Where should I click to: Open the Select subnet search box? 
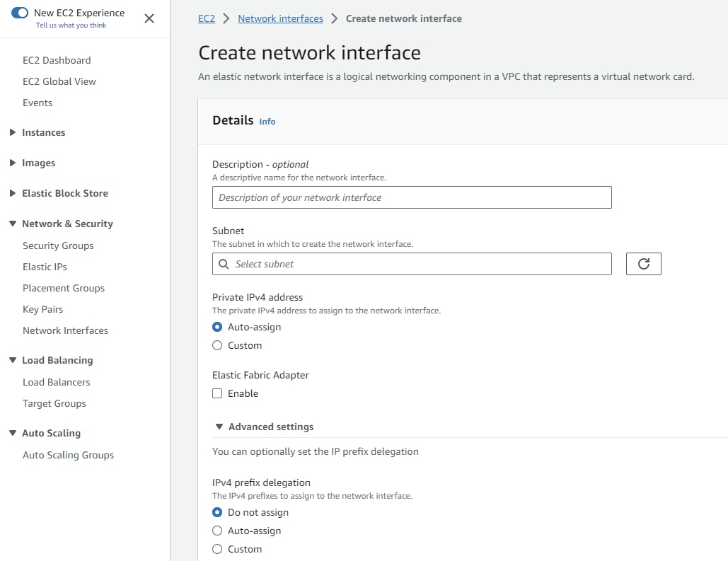412,264
